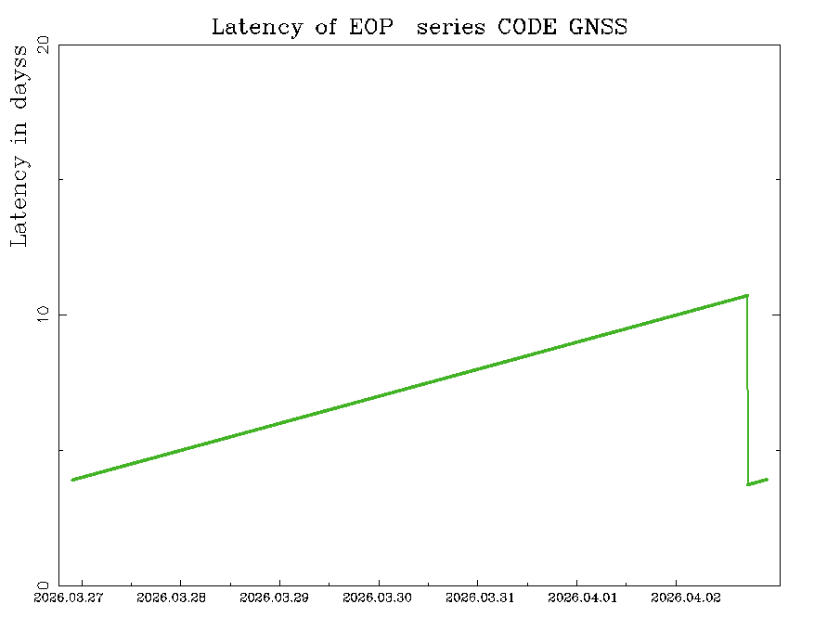Click the peak of the green latency line
Screen dimensions: 840x630
[x=746, y=296]
